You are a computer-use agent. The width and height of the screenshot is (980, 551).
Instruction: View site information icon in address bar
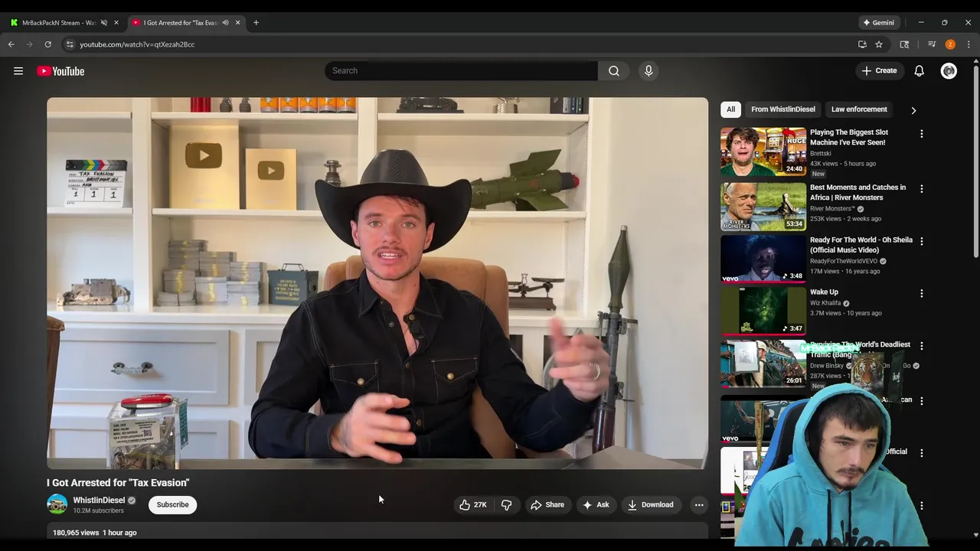pyautogui.click(x=70, y=44)
